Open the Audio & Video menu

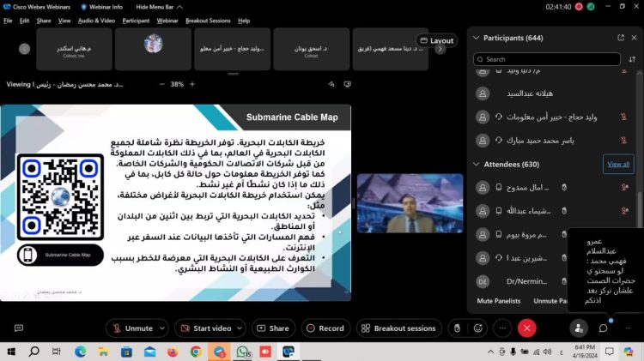coord(96,21)
